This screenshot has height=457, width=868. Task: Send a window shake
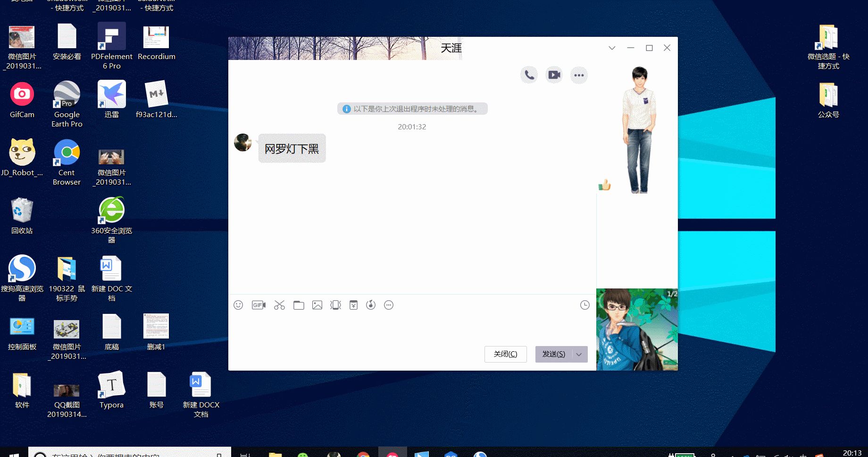pos(335,305)
